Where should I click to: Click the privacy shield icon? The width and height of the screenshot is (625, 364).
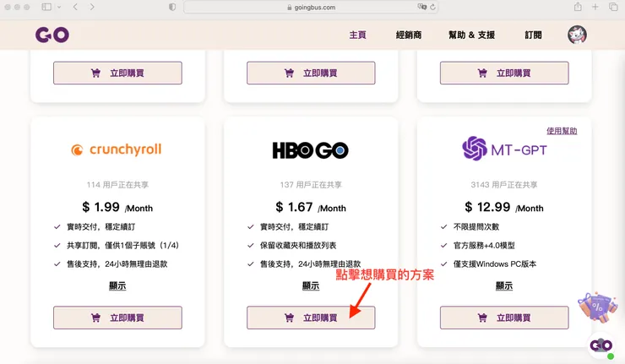pyautogui.click(x=172, y=7)
